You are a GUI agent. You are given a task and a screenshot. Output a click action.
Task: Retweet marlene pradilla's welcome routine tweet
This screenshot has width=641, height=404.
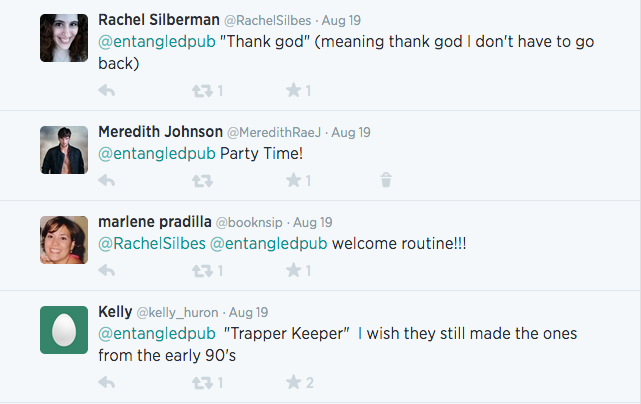pos(202,271)
